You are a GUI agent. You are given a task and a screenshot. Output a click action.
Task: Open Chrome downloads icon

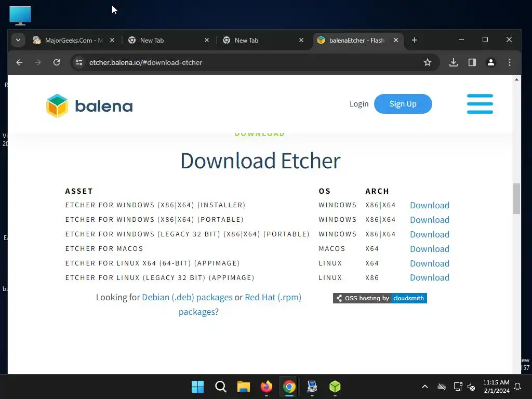(453, 62)
